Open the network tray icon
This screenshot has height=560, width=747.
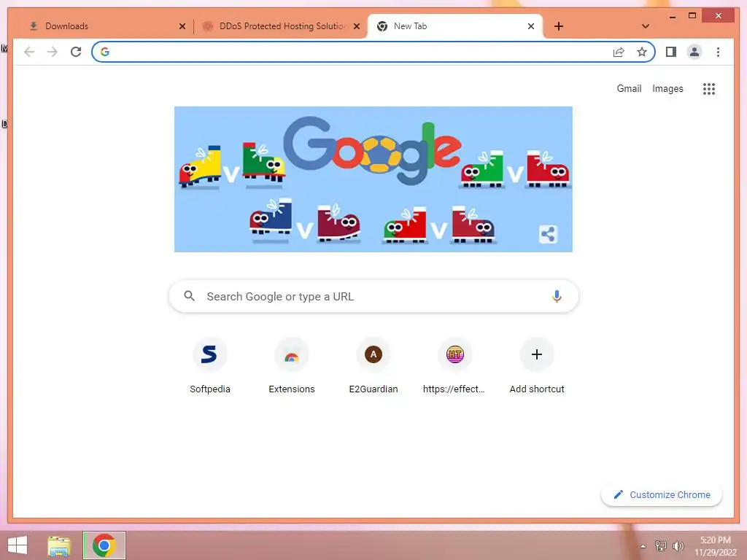660,545
